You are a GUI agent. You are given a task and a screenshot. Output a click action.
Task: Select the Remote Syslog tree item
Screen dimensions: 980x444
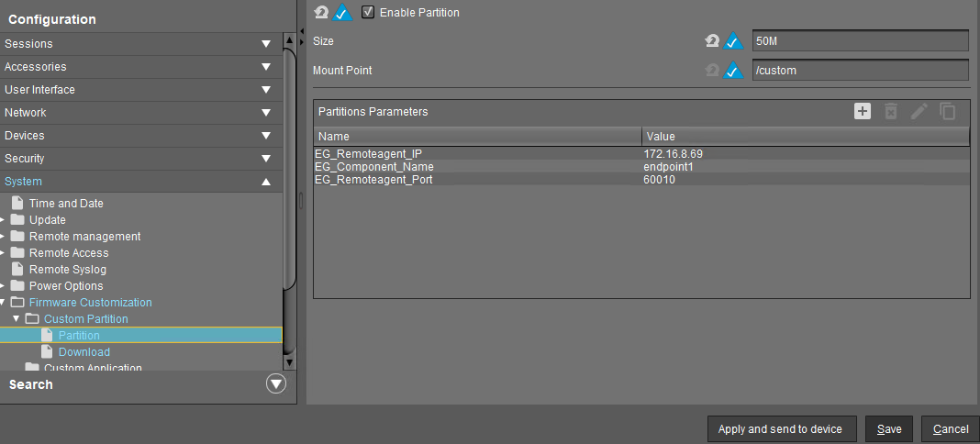pos(68,269)
